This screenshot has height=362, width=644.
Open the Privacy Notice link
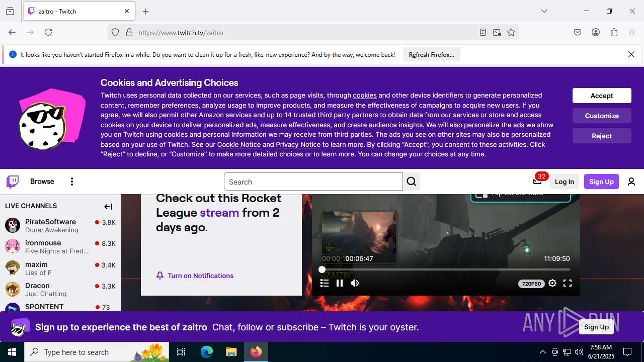pos(298,144)
